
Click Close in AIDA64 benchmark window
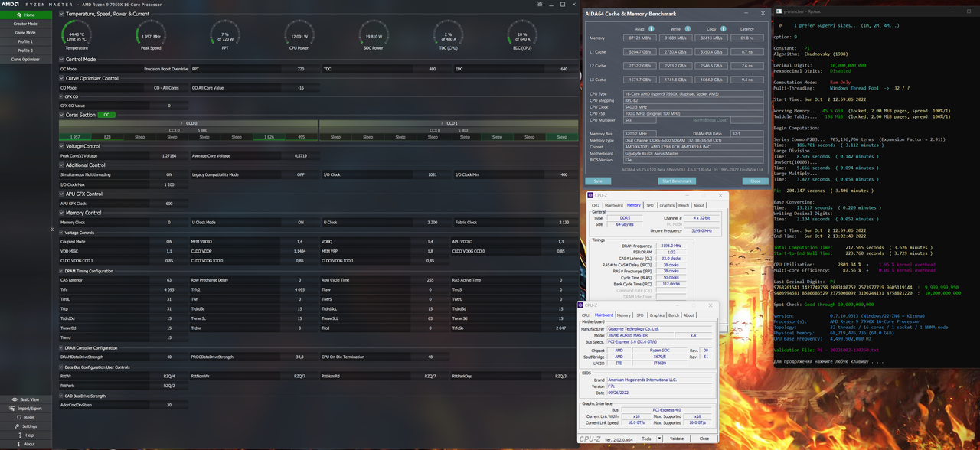tap(755, 181)
